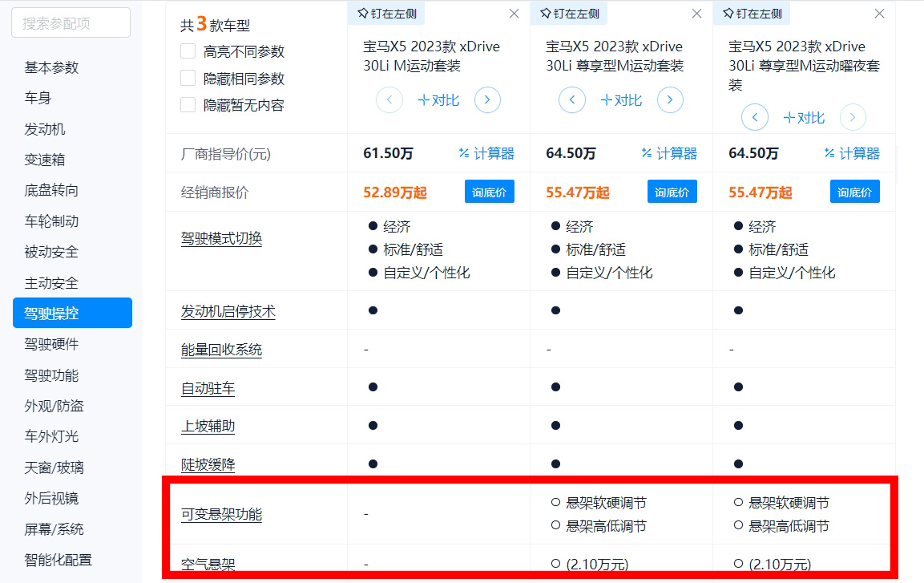Viewport: 924px width, 583px height.
Task: Click 询底价 in the second car column
Action: point(672,192)
